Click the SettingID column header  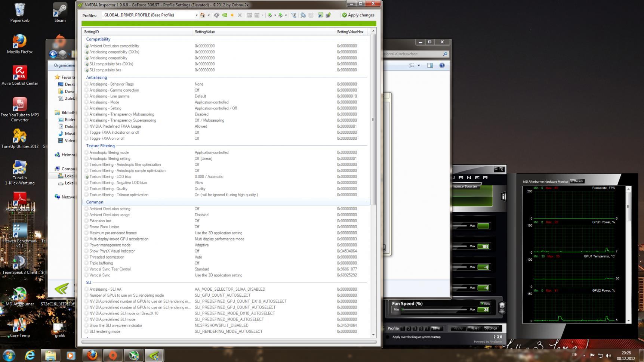(137, 32)
